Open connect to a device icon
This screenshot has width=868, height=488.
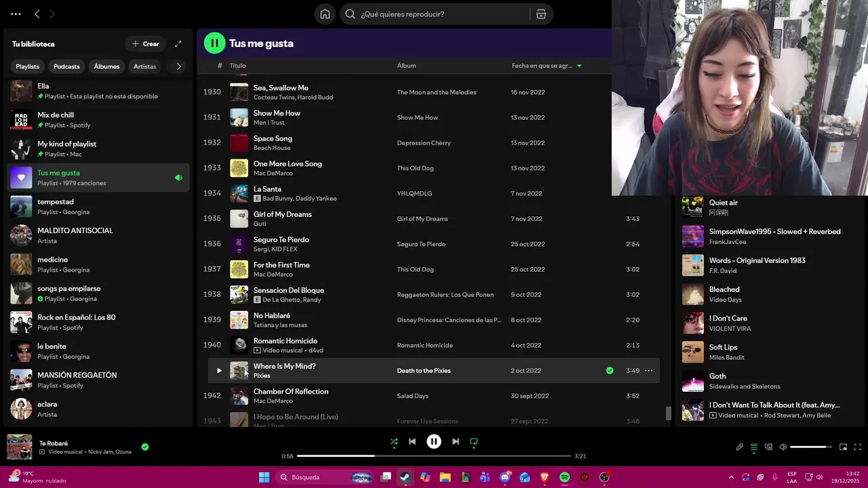[768, 447]
